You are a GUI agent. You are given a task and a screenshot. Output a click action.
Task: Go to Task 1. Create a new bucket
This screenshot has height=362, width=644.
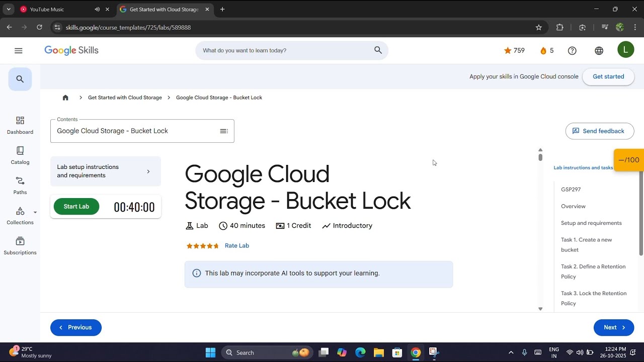pos(587,245)
